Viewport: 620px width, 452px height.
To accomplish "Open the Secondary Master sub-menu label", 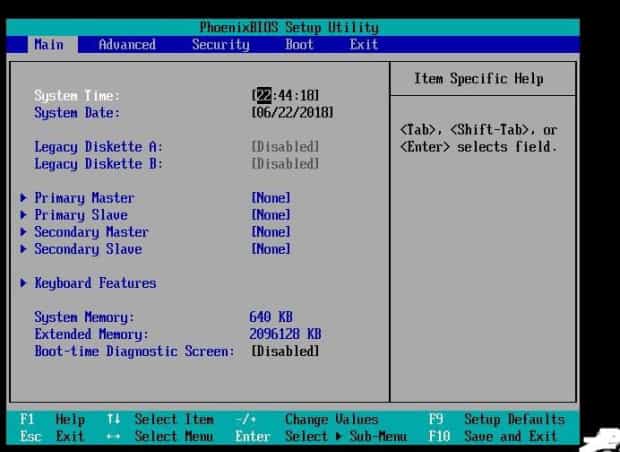I will 91,232.
